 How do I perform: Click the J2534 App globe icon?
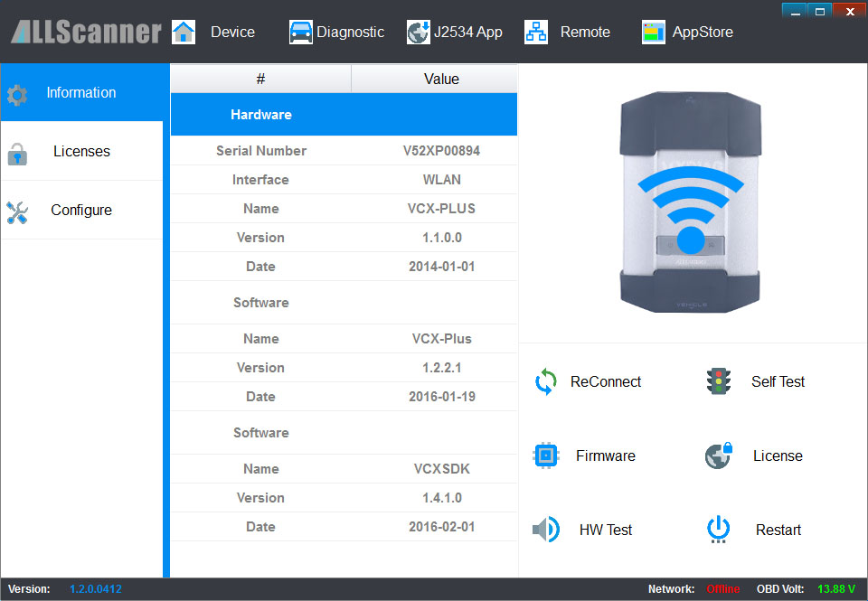(418, 33)
